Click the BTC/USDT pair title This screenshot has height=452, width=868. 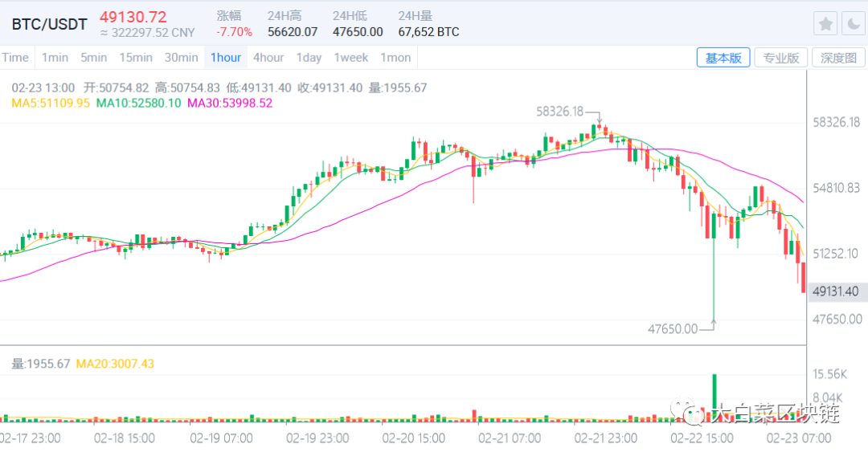coord(49,24)
